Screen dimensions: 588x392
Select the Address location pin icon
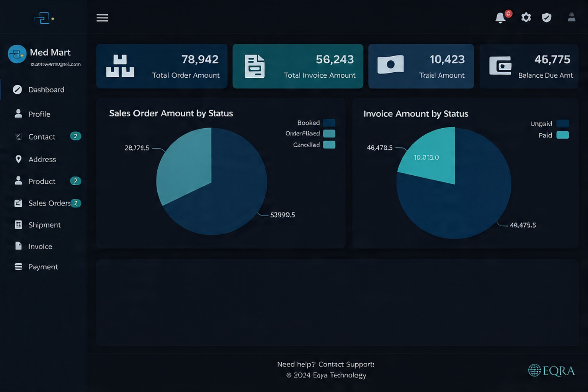point(18,159)
